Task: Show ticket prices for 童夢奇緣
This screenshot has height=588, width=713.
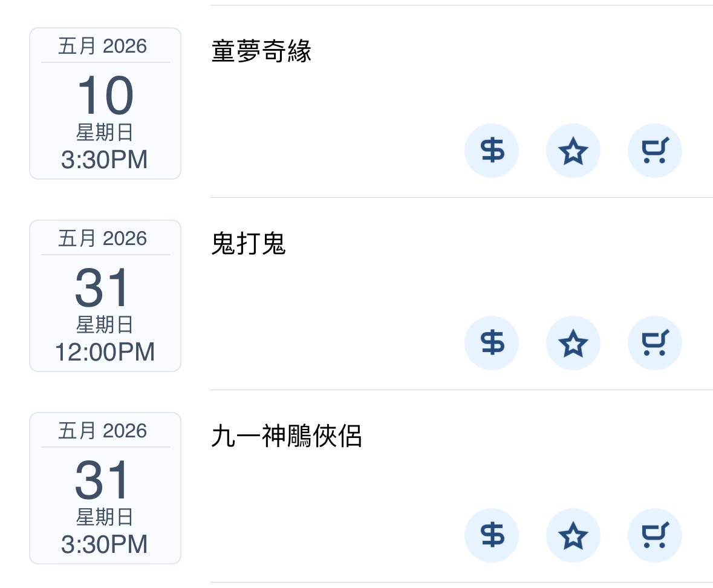Action: coord(492,151)
